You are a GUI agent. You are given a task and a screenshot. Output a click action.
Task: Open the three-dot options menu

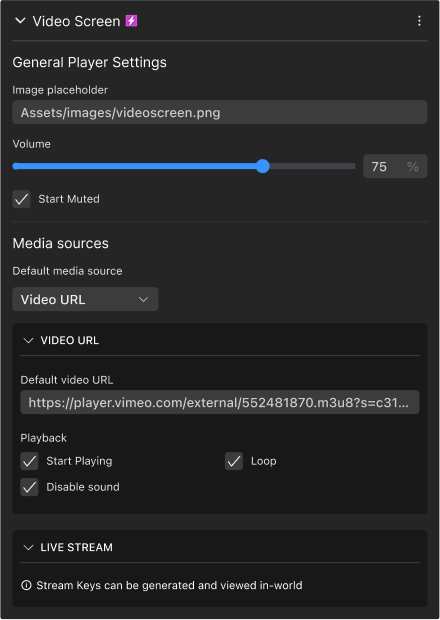point(419,21)
